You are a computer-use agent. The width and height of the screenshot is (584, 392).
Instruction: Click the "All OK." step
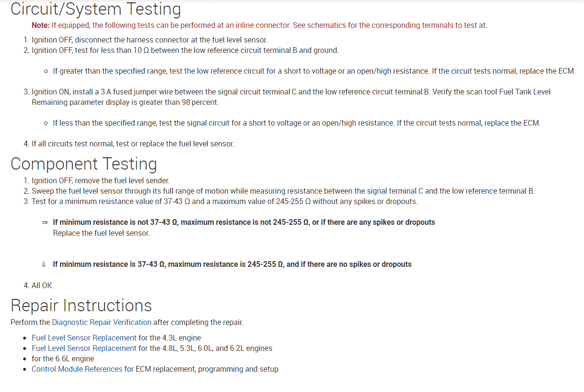(x=43, y=286)
